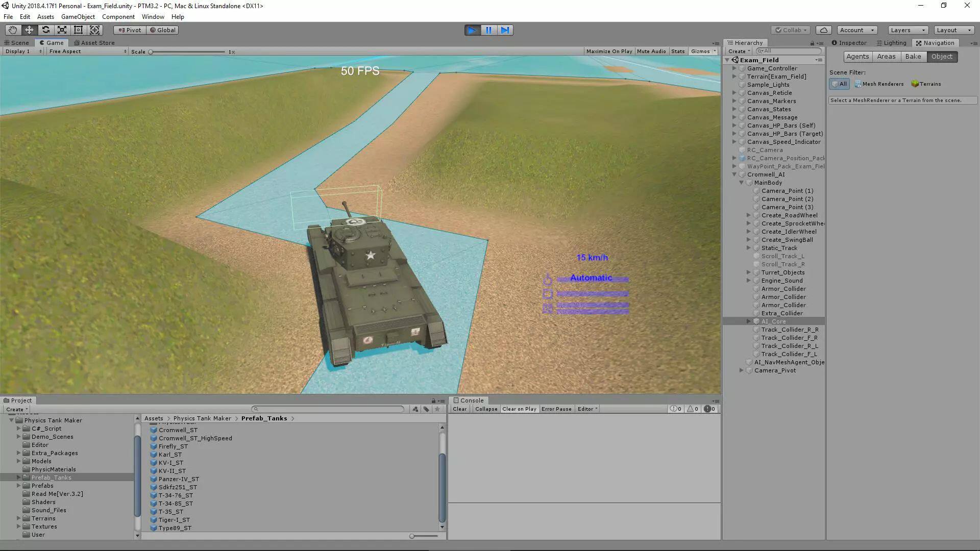Select the Bake navigation button

[x=913, y=57]
